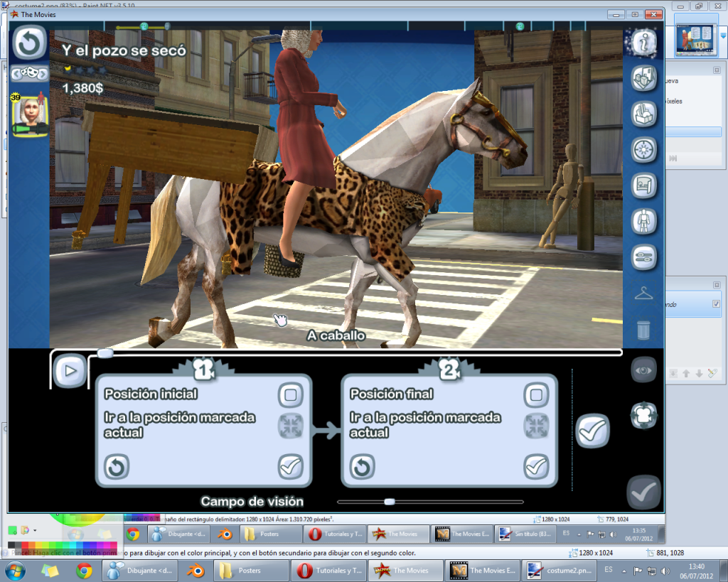Open the Posters folder on the bottom Windows taskbar
The image size is (728, 582).
[x=251, y=571]
